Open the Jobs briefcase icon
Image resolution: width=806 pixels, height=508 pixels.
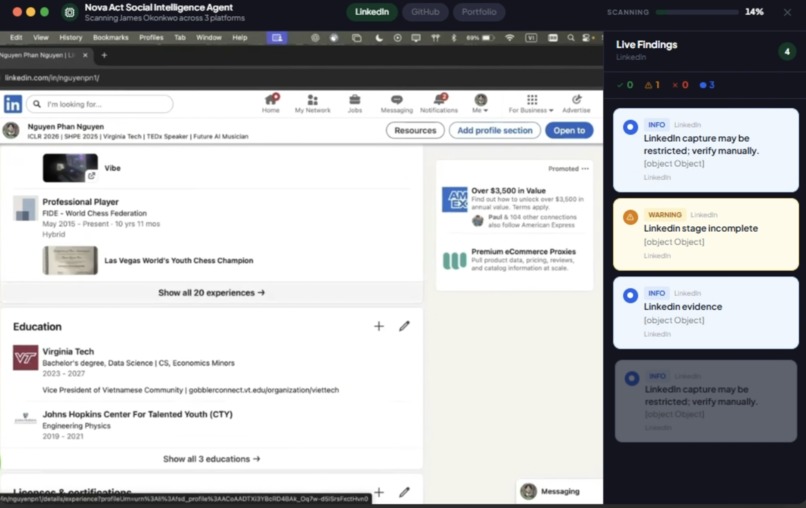coord(355,100)
